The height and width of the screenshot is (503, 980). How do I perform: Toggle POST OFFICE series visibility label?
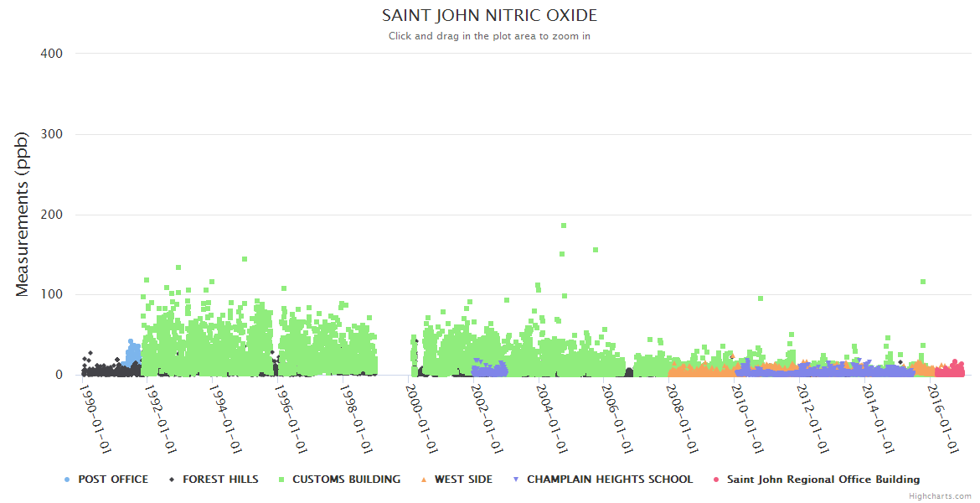tap(113, 480)
